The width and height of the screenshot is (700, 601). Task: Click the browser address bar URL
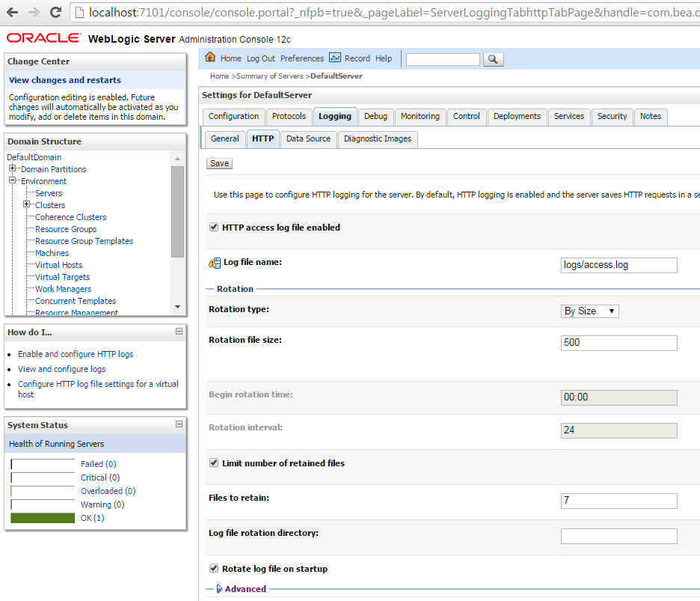click(393, 13)
